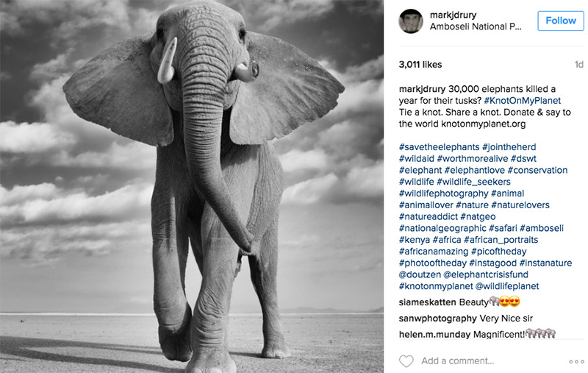588x373 pixels.
Task: Visit the @elephantcrisisfund profile mention
Action: pyautogui.click(x=486, y=274)
